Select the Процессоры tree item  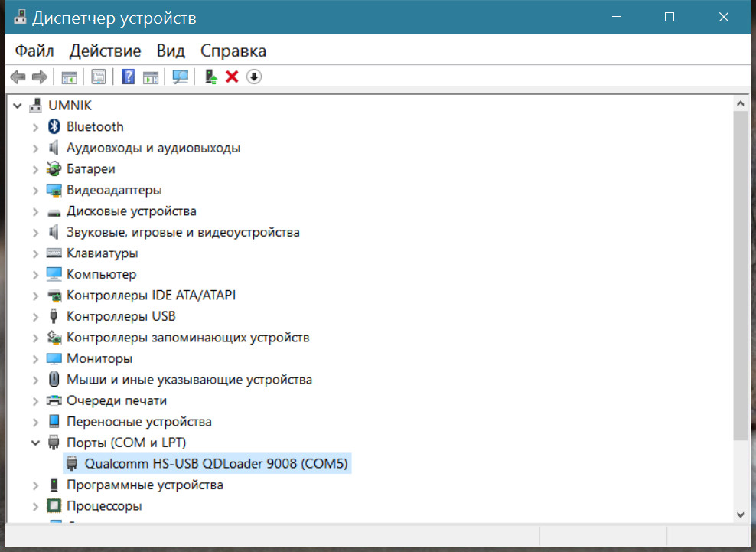pyautogui.click(x=103, y=506)
